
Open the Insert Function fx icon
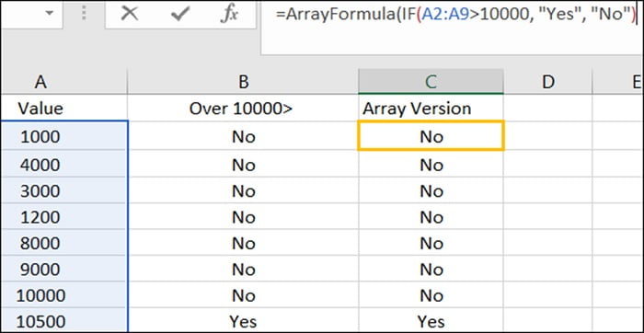[229, 14]
